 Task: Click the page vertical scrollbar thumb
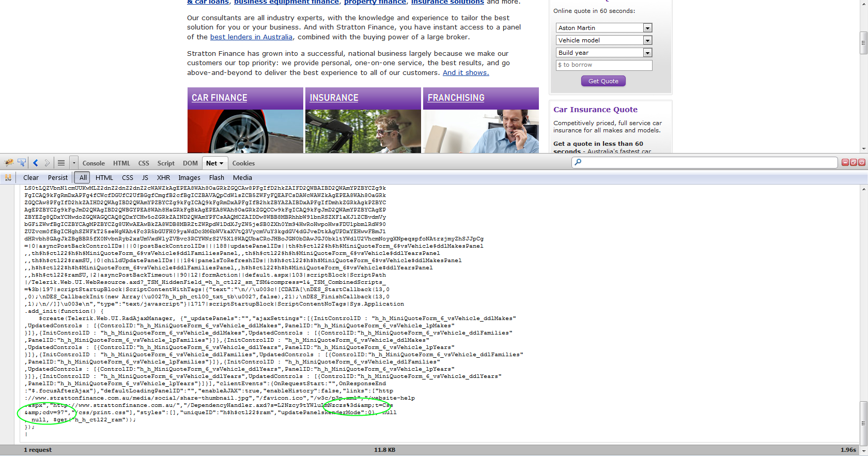pyautogui.click(x=863, y=43)
